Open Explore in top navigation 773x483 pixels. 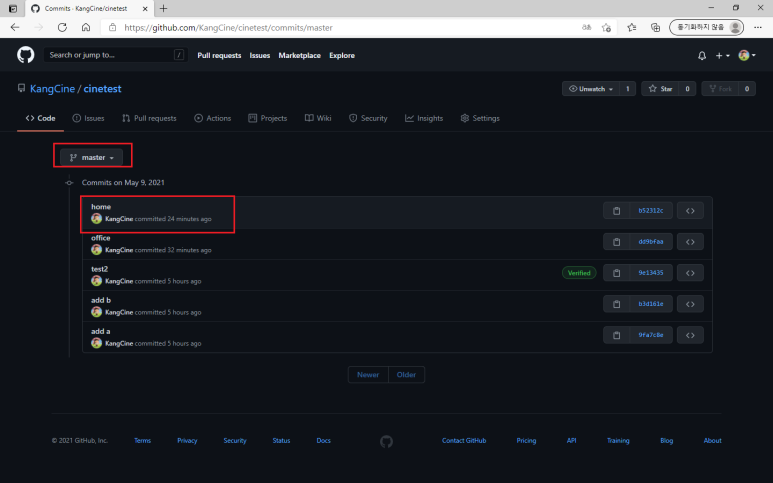click(342, 56)
